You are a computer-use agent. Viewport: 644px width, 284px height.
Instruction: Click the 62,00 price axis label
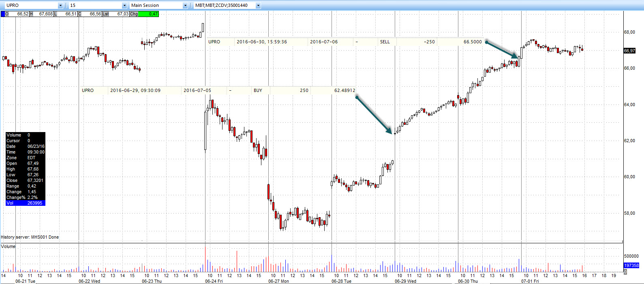pyautogui.click(x=629, y=141)
